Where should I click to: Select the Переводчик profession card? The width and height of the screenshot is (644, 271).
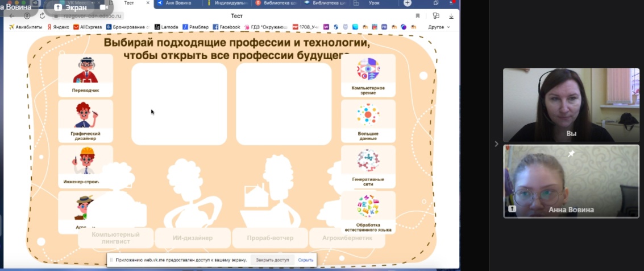point(85,75)
